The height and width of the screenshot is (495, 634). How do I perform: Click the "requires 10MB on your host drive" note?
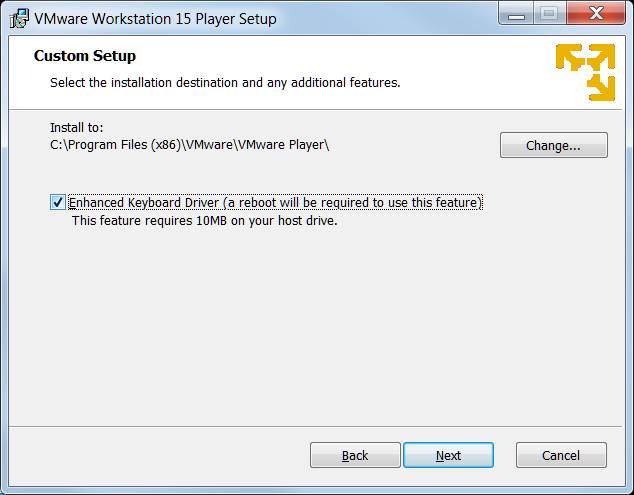click(205, 221)
